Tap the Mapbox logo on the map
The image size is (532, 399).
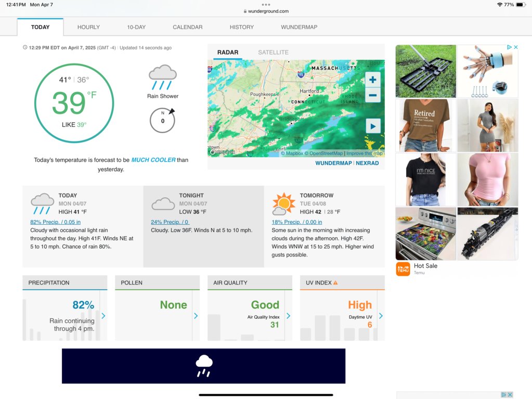tap(223, 152)
